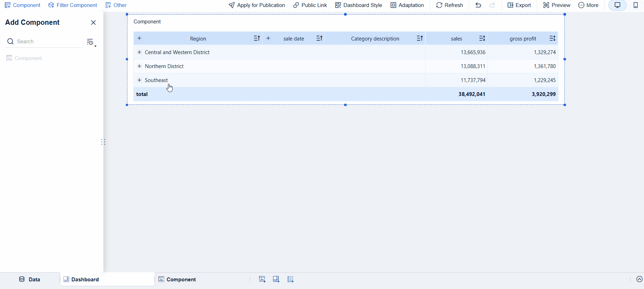This screenshot has height=289, width=644.
Task: Click the Category description header label
Action: coord(375,39)
